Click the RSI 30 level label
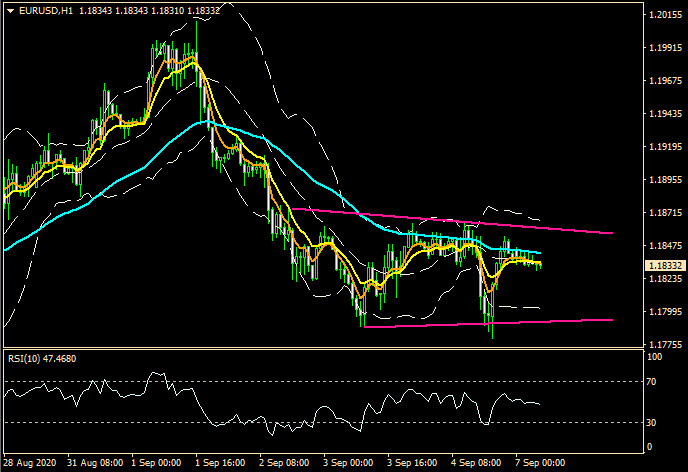Viewport: 688px width, 472px height. 654,422
